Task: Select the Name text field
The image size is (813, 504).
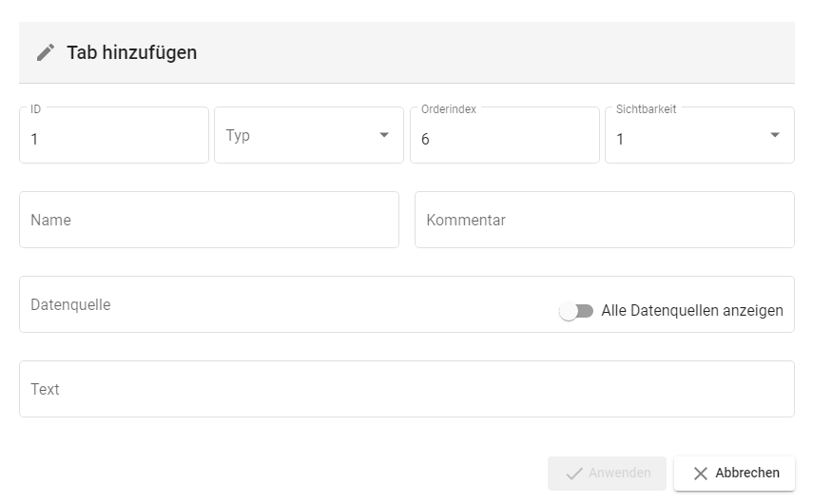Action: pos(208,220)
